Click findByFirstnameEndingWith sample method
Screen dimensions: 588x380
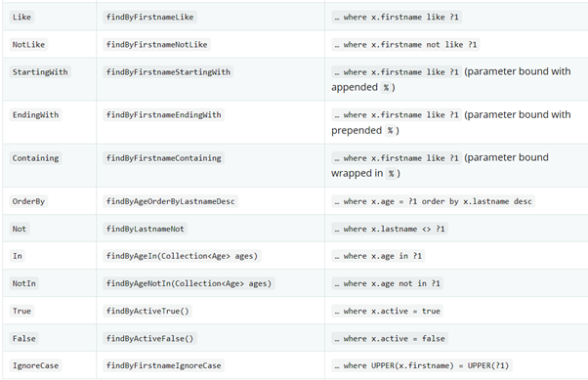[164, 115]
